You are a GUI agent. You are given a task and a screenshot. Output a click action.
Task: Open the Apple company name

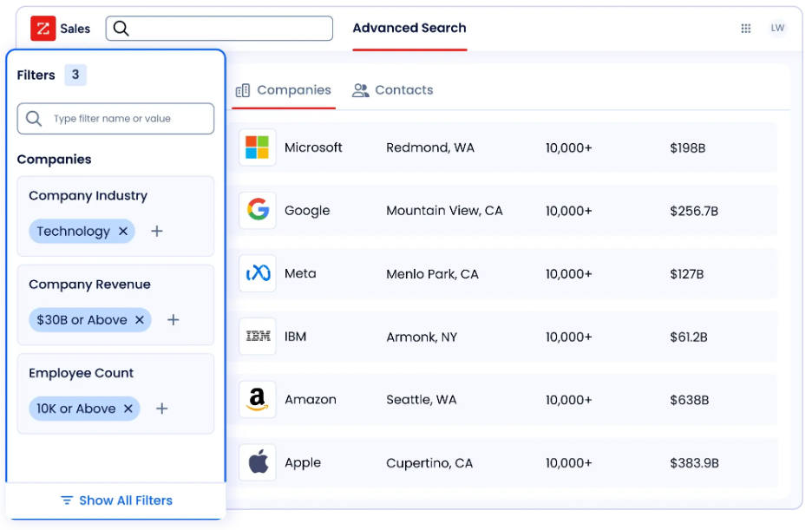pyautogui.click(x=303, y=462)
